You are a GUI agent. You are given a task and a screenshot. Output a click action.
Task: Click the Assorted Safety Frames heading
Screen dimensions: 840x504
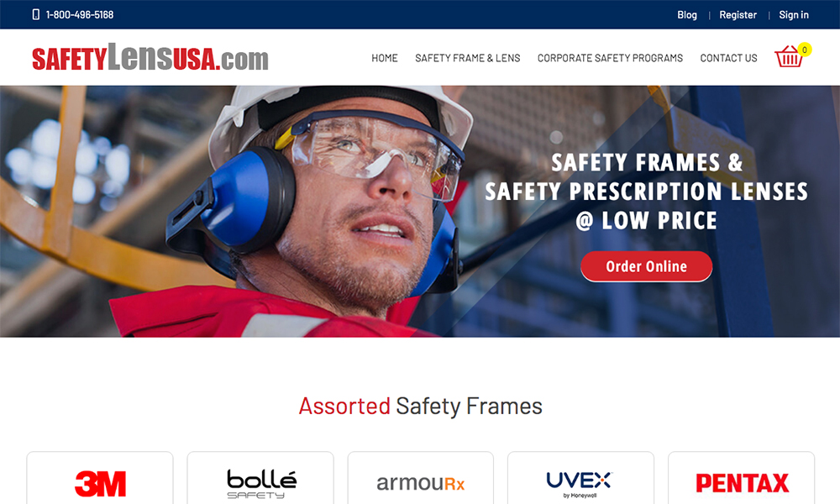point(421,406)
